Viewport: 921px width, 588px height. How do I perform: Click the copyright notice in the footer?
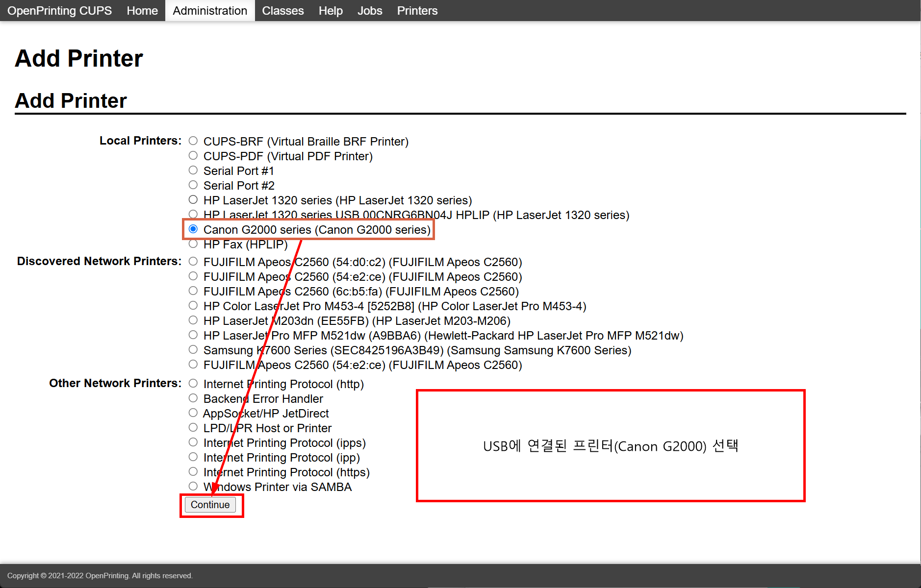coord(100,576)
